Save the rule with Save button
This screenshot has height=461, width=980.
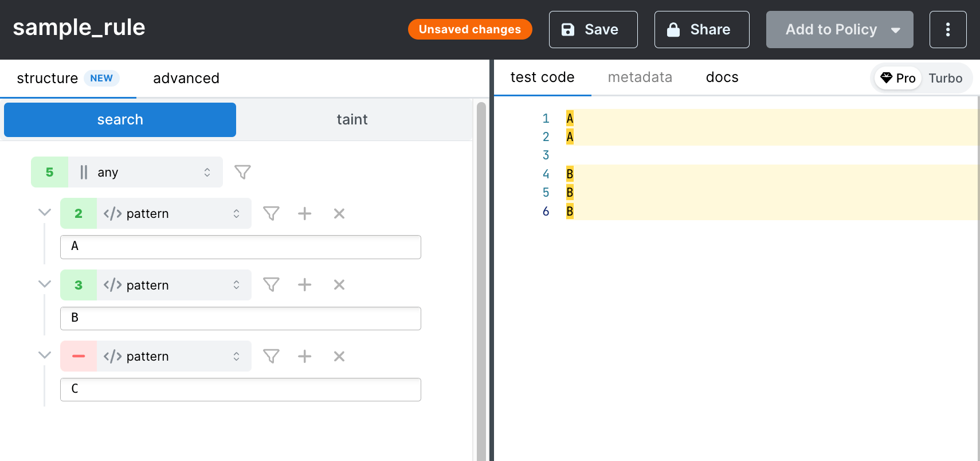[x=593, y=29]
